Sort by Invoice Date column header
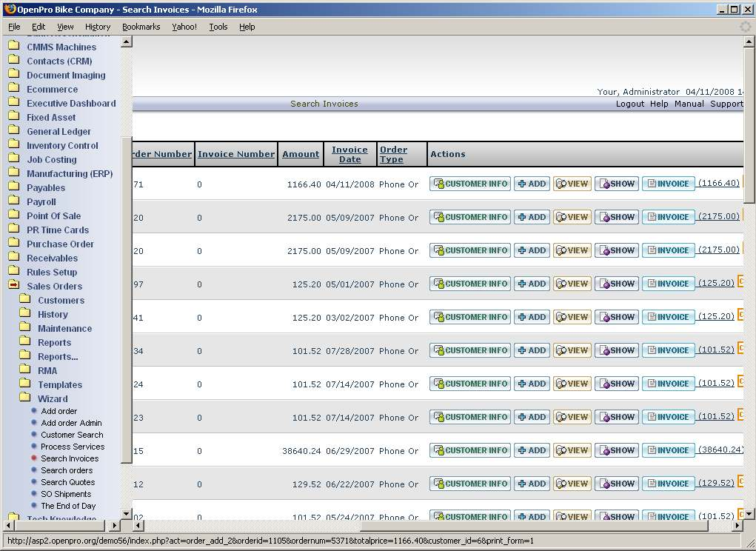Viewport: 756px width, 551px height. click(x=349, y=154)
